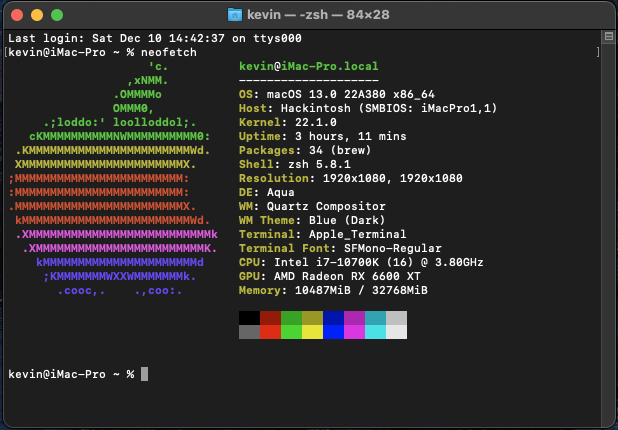618x430 pixels.
Task: Click the light gray color block
Action: click(396, 318)
